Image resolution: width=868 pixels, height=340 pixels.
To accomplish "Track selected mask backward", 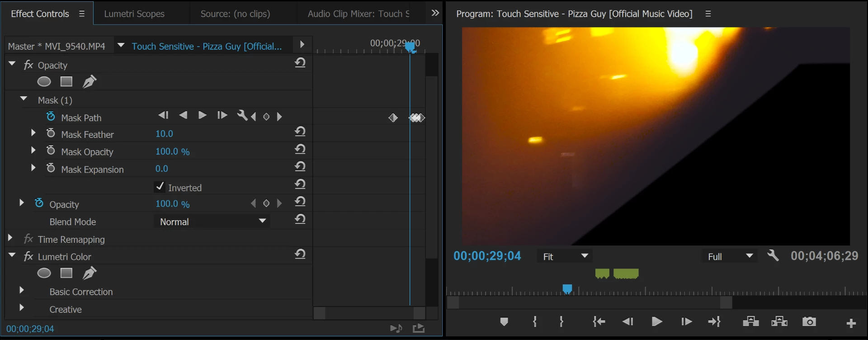I will coord(183,116).
